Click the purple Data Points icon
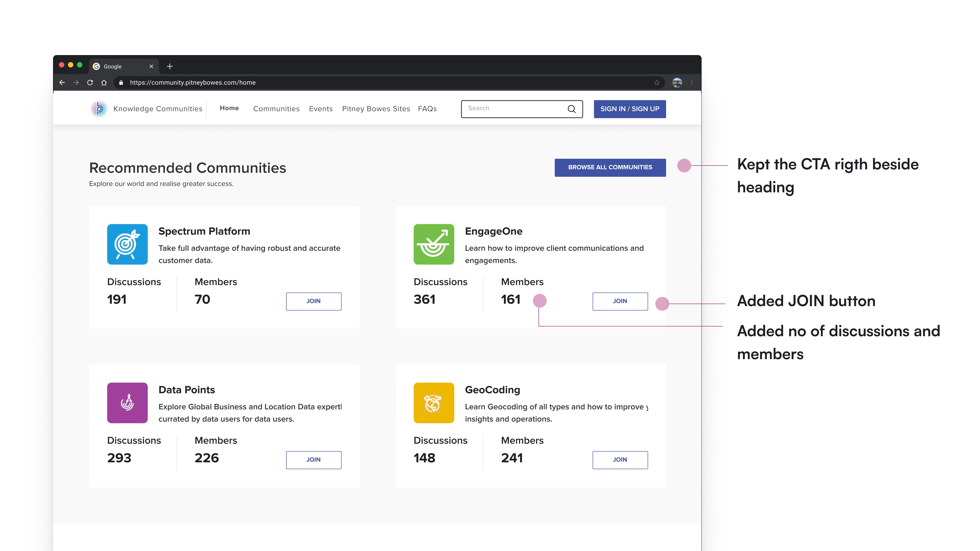This screenshot has width=980, height=551. (x=127, y=403)
